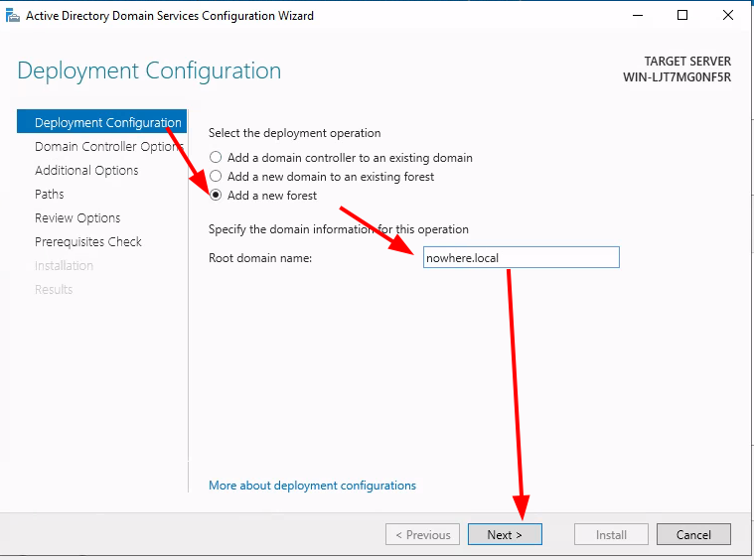
Task: Click the Install button
Action: click(x=611, y=534)
